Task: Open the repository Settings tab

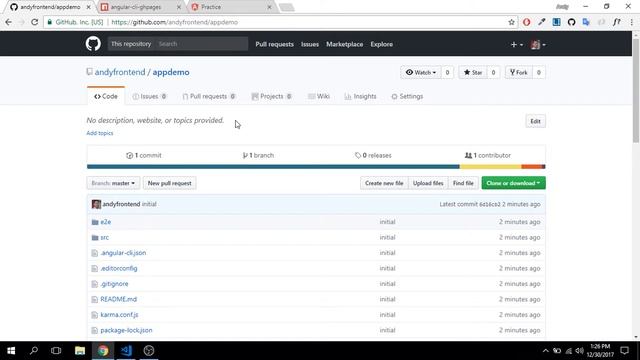Action: [x=407, y=96]
